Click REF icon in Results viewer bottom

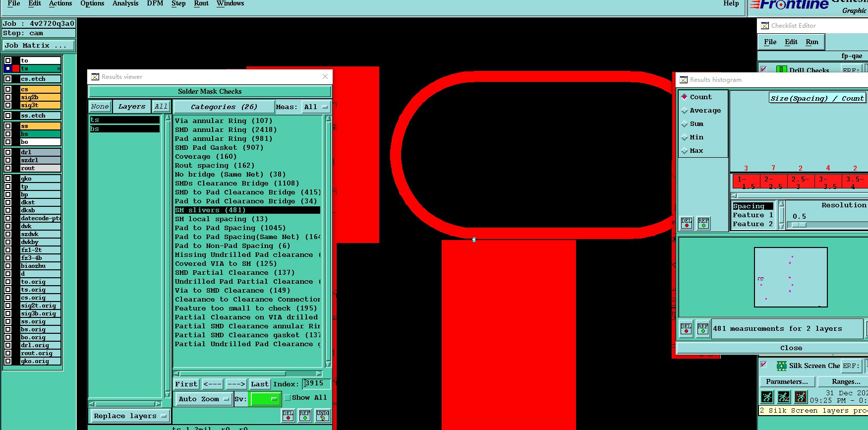[305, 416]
